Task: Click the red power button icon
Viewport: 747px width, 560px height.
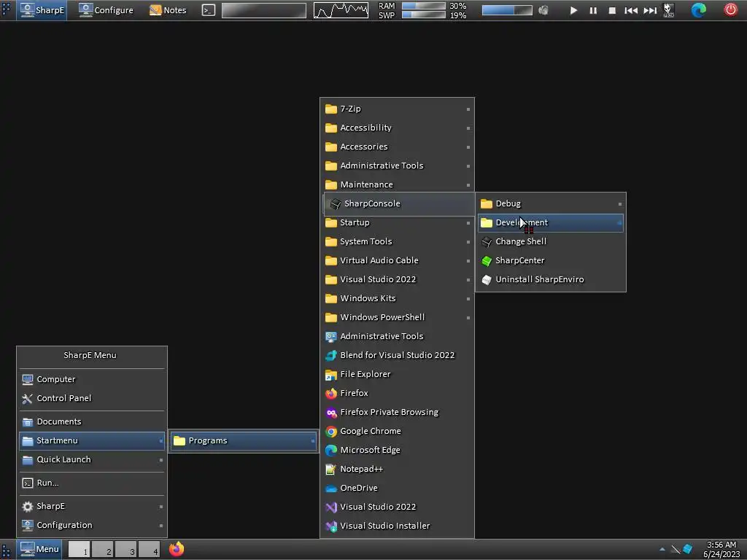Action: click(730, 9)
